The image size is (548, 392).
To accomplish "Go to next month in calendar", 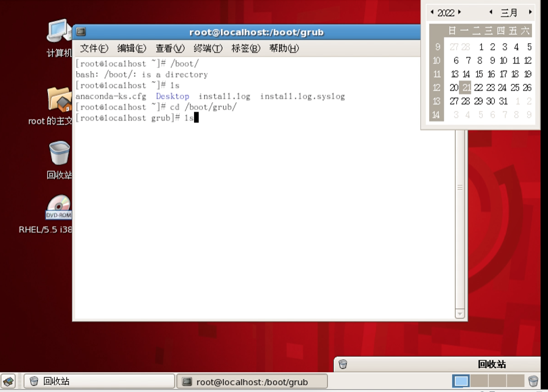I will pyautogui.click(x=530, y=12).
